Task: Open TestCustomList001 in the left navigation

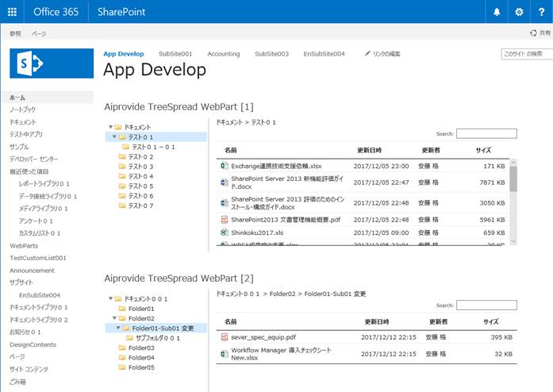Action: pos(38,258)
